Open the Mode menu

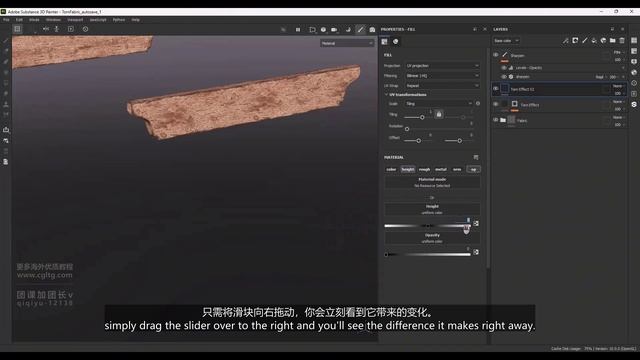(x=34, y=20)
